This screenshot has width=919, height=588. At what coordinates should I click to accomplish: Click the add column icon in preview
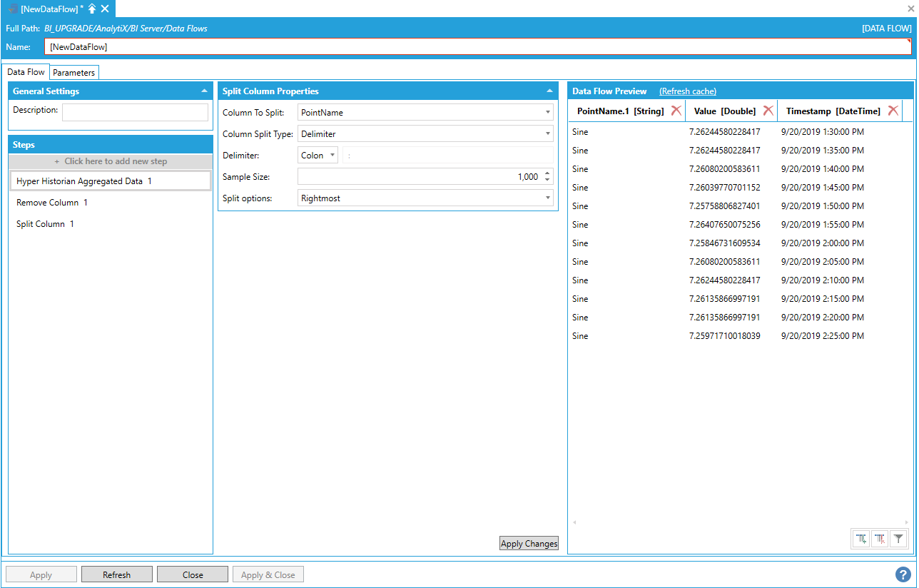coord(862,539)
